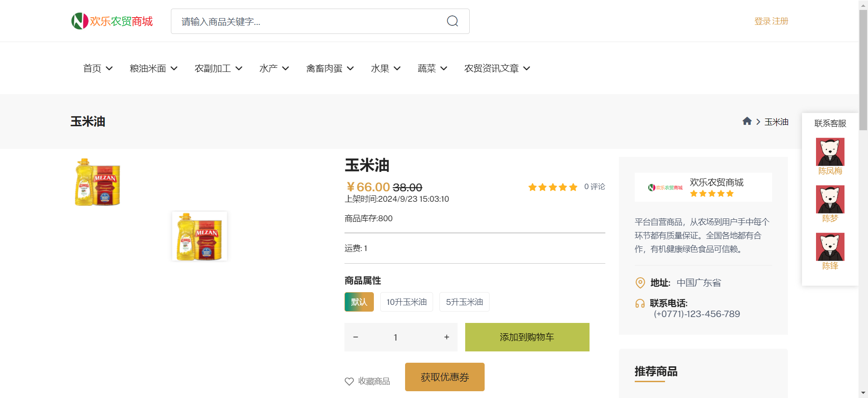
Task: Click the 收藏商品 link text
Action: [374, 381]
